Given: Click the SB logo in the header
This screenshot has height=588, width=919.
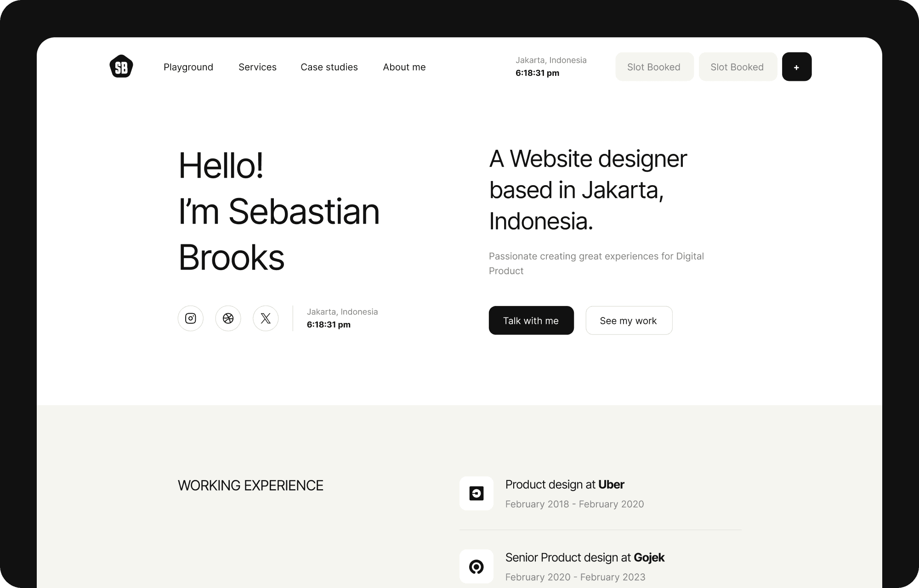Looking at the screenshot, I should [x=121, y=66].
